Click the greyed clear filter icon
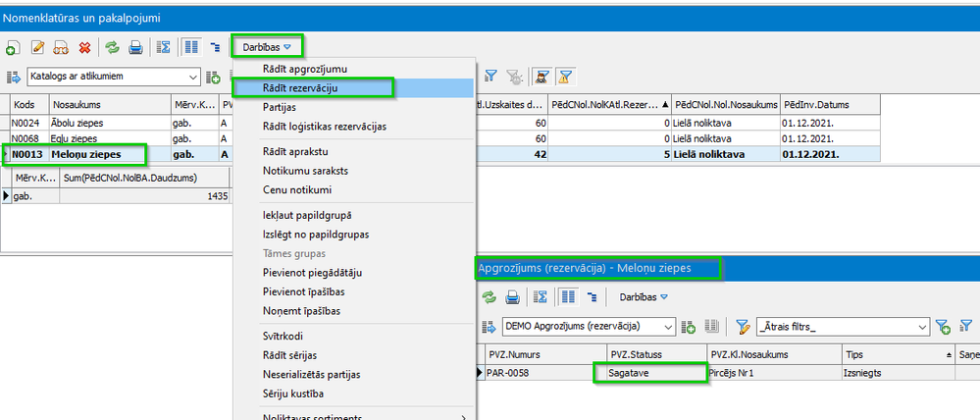This screenshot has width=980, height=420. pyautogui.click(x=515, y=77)
